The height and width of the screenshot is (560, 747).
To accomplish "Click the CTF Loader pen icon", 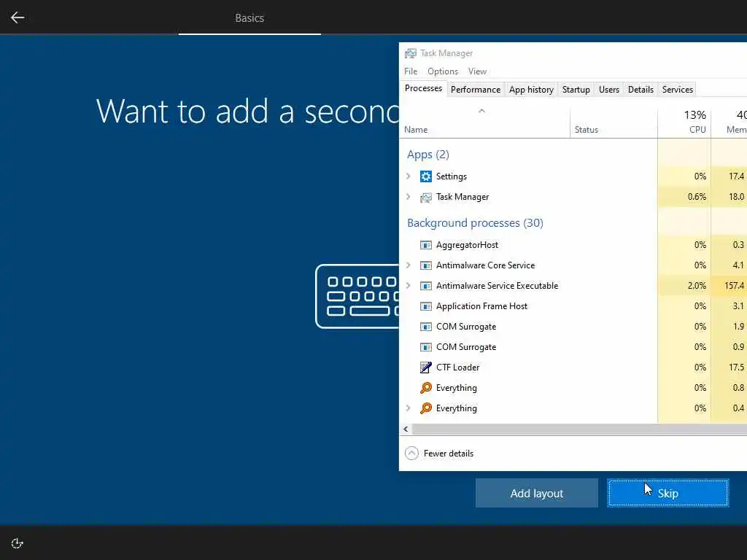I will pyautogui.click(x=425, y=367).
